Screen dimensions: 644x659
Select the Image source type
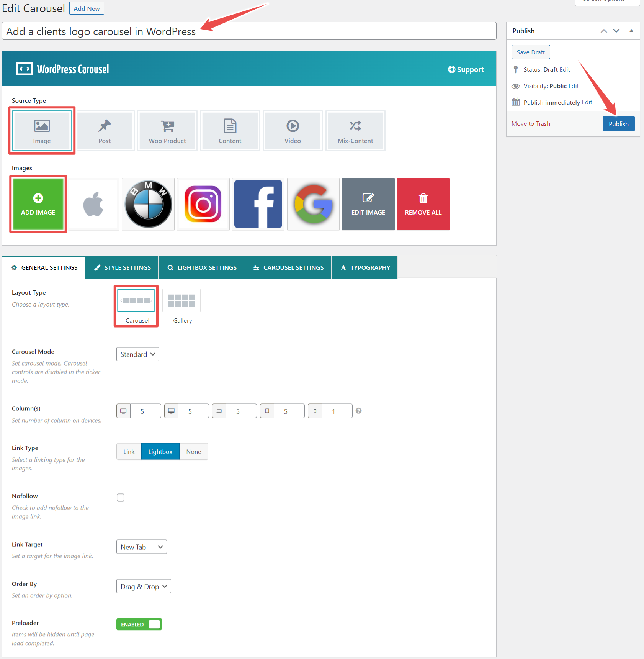coord(42,131)
